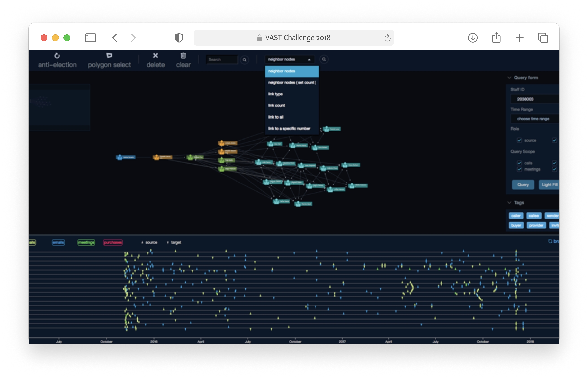The image size is (588, 378).
Task: Uncheck the meetings query scope checkbox
Action: pos(519,169)
